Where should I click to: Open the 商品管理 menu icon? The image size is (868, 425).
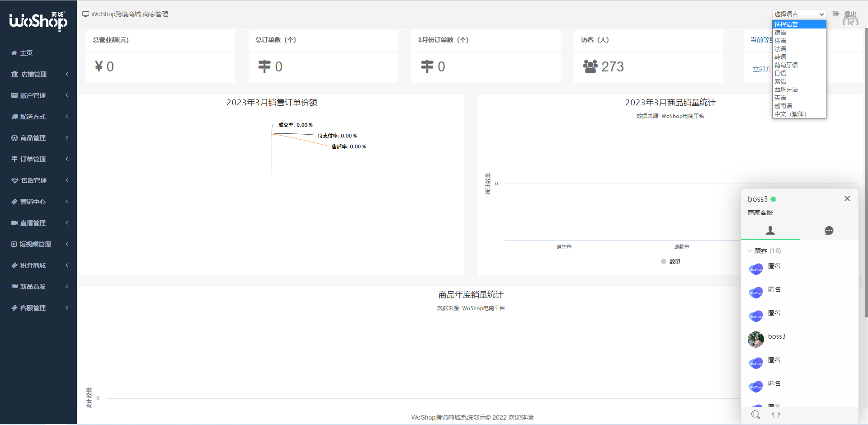(14, 138)
